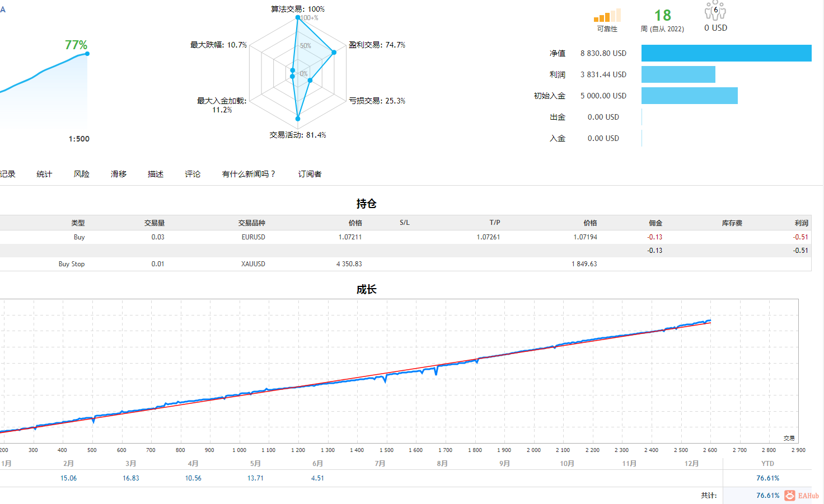Image resolution: width=824 pixels, height=504 pixels.
Task: Click the 佣金 column header
Action: click(x=656, y=223)
